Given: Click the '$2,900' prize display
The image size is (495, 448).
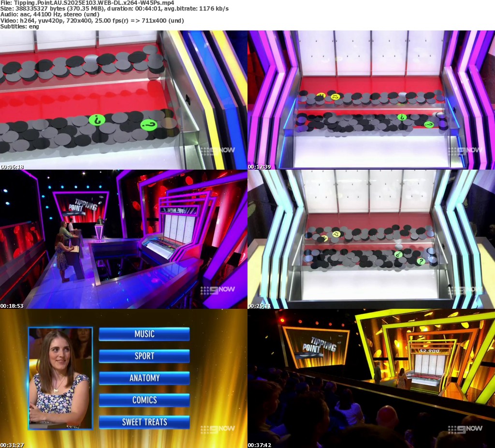Looking at the screenshot, I should point(430,351).
